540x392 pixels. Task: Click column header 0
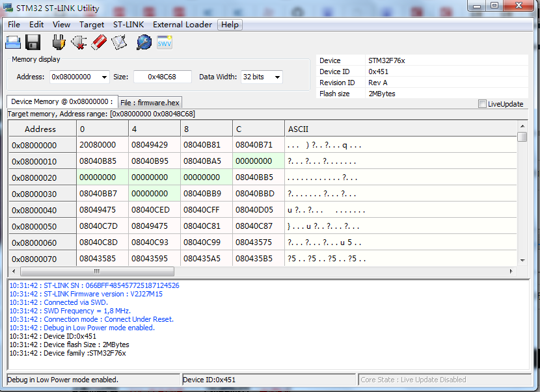point(102,129)
